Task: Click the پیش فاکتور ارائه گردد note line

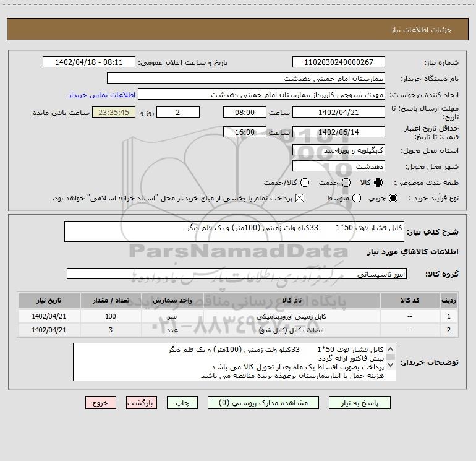Action: (x=351, y=358)
